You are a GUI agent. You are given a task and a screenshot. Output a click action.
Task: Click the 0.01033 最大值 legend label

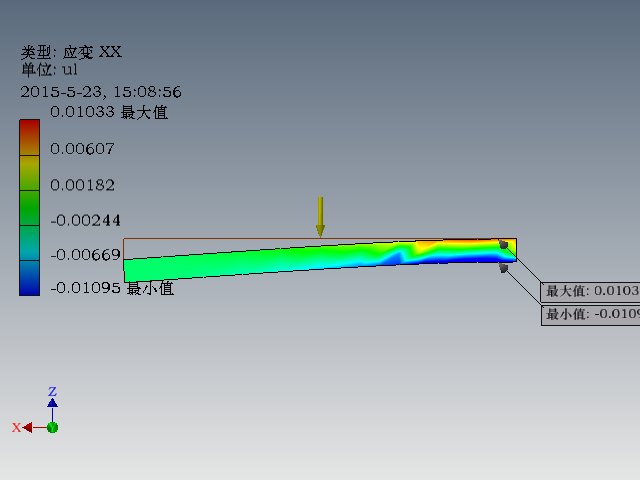[x=109, y=112]
